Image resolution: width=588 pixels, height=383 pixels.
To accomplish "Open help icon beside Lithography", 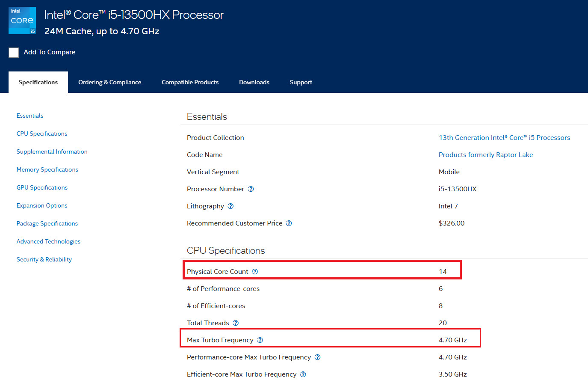I will click(230, 206).
